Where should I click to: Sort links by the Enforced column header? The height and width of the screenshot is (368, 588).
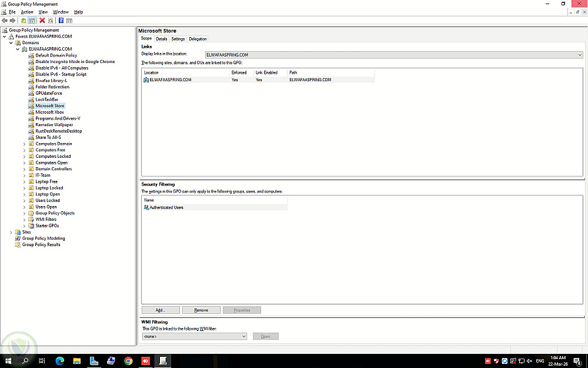click(241, 72)
